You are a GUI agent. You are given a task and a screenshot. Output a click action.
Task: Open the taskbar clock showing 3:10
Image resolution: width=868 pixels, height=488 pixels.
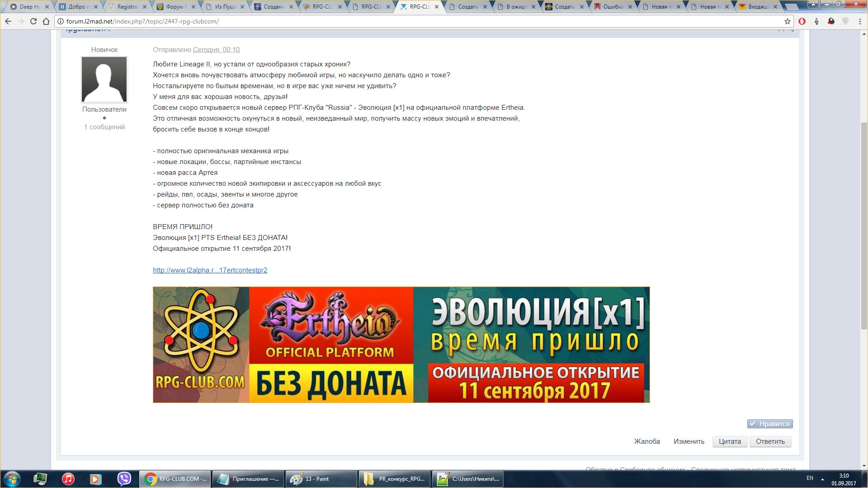pyautogui.click(x=844, y=479)
